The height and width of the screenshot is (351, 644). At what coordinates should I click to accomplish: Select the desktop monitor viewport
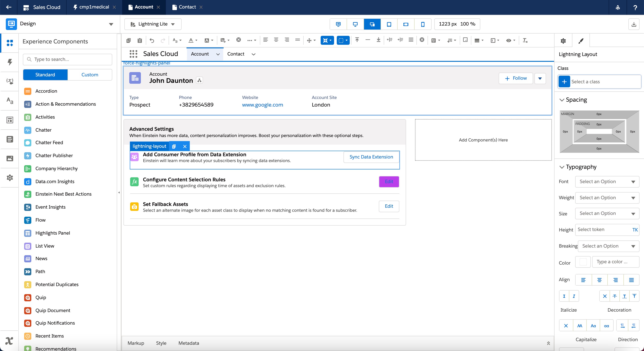click(x=355, y=24)
